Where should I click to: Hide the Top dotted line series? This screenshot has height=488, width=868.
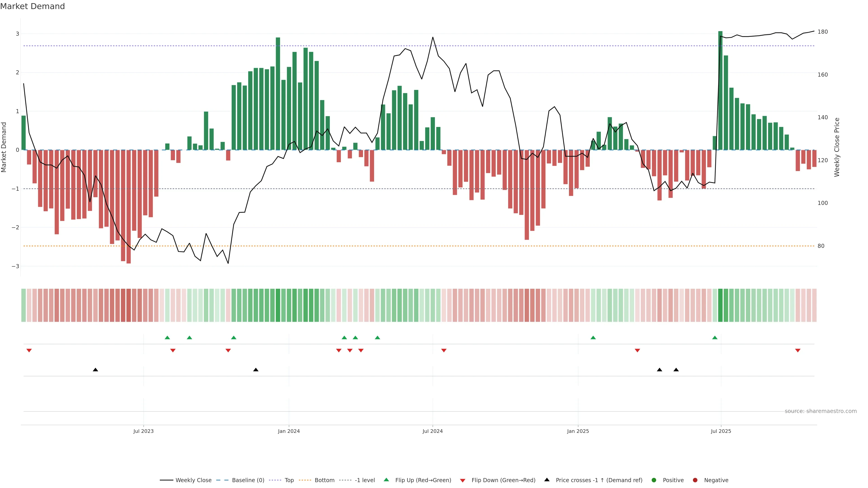289,480
